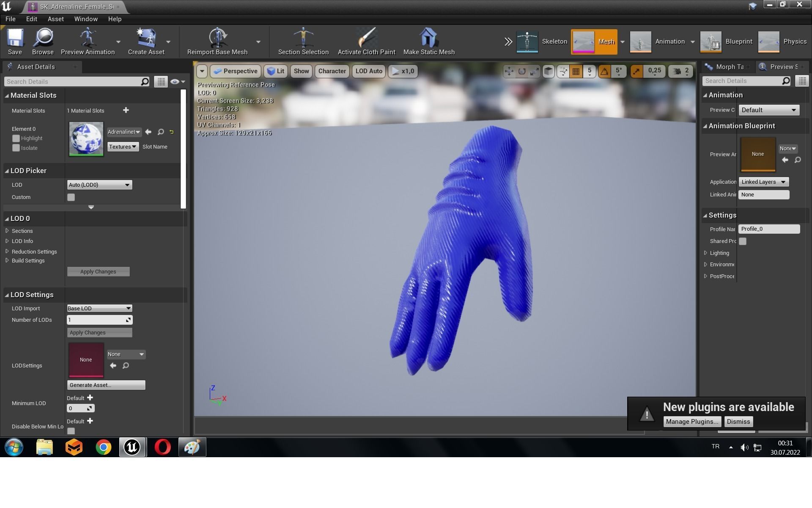This screenshot has width=812, height=508.
Task: Open LOD Import Base LOD dropdown
Action: tap(99, 308)
